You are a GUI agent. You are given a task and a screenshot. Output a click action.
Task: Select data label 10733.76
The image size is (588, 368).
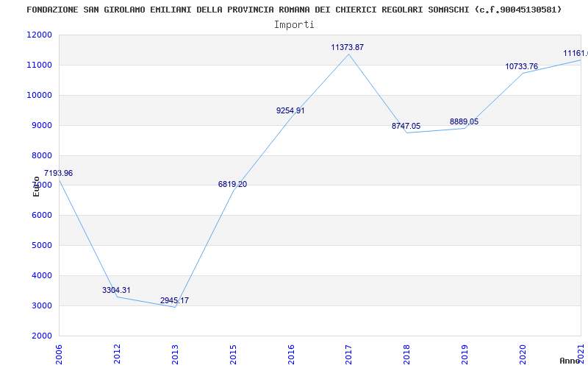[522, 66]
